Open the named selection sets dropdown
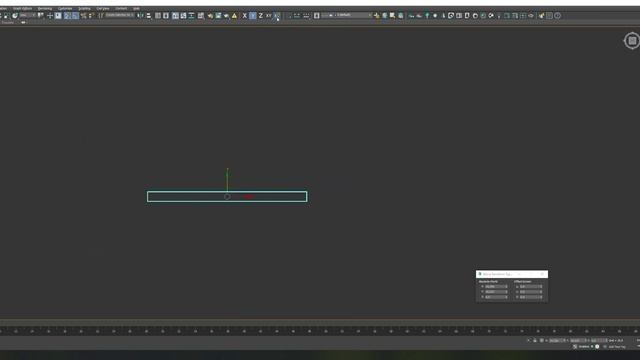This screenshot has width=640, height=360. click(119, 15)
